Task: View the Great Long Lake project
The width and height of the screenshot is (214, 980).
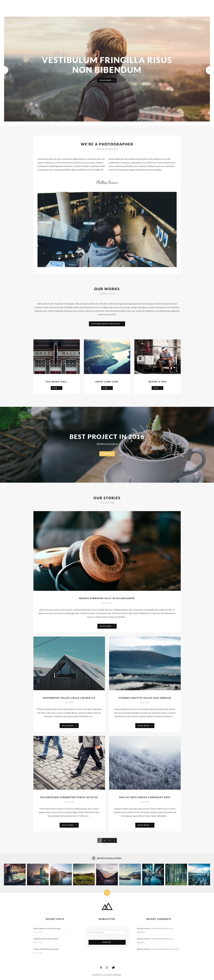Action: coord(107,388)
